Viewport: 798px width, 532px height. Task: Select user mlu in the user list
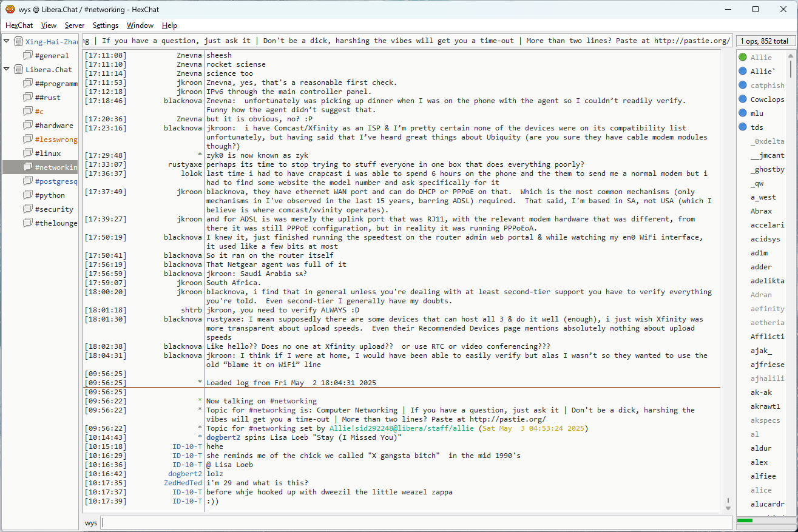(x=757, y=113)
